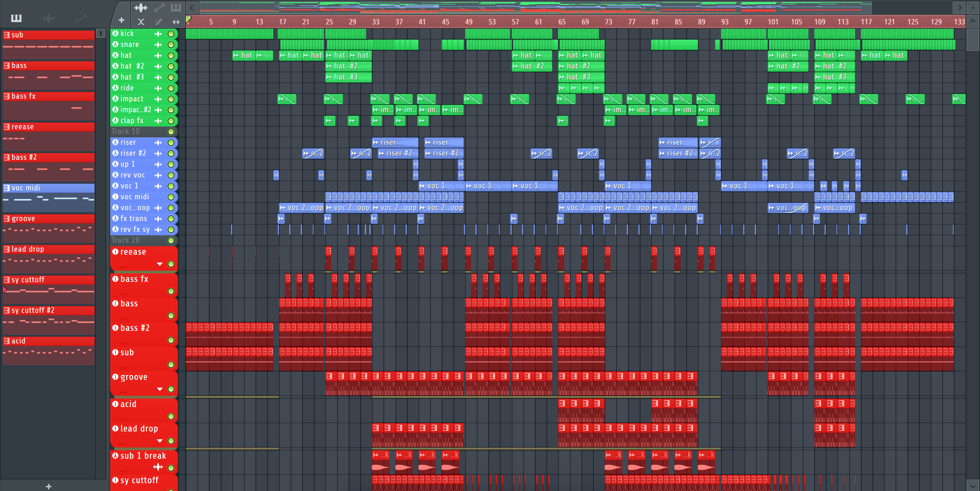Screen dimensions: 980x491
Task: Jump to bar 49 on timeline ruler
Action: click(469, 22)
